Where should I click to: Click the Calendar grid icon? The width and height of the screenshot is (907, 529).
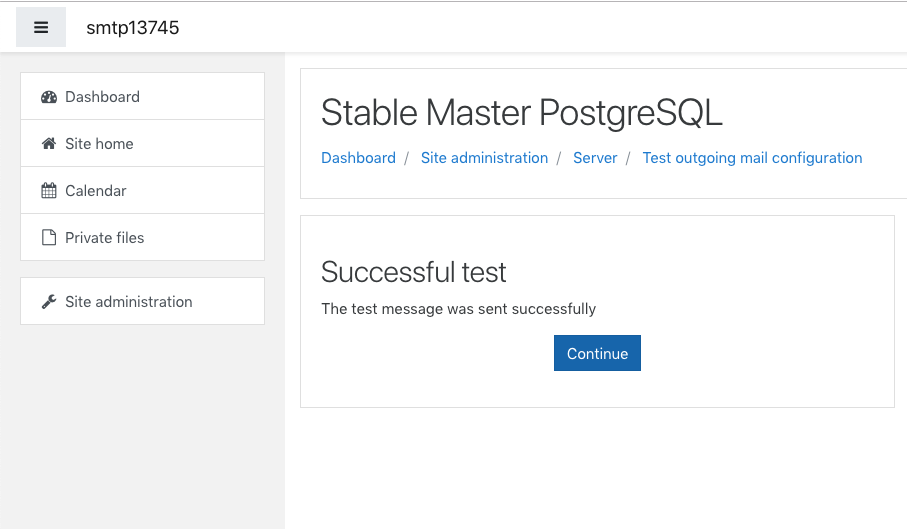pyautogui.click(x=49, y=190)
